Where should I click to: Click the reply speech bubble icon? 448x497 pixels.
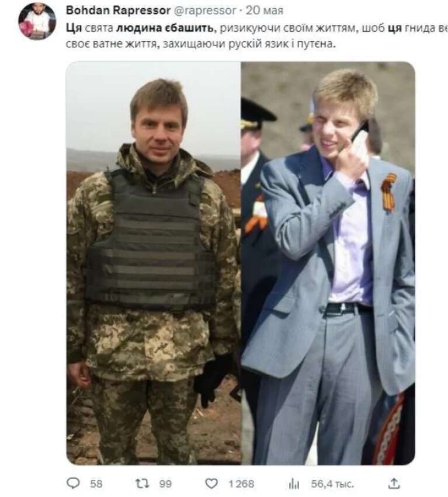point(73,484)
